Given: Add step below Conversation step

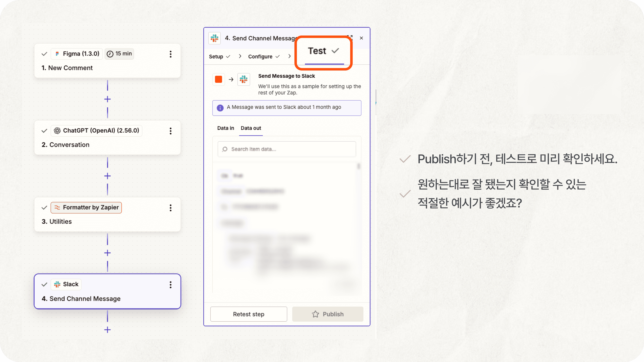Looking at the screenshot, I should click(108, 176).
